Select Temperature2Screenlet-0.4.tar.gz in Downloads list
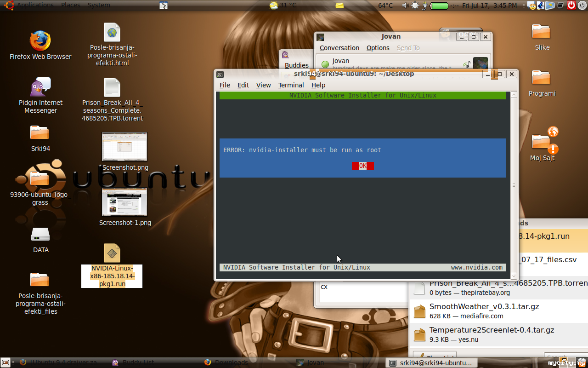This screenshot has height=368, width=588. point(498,334)
